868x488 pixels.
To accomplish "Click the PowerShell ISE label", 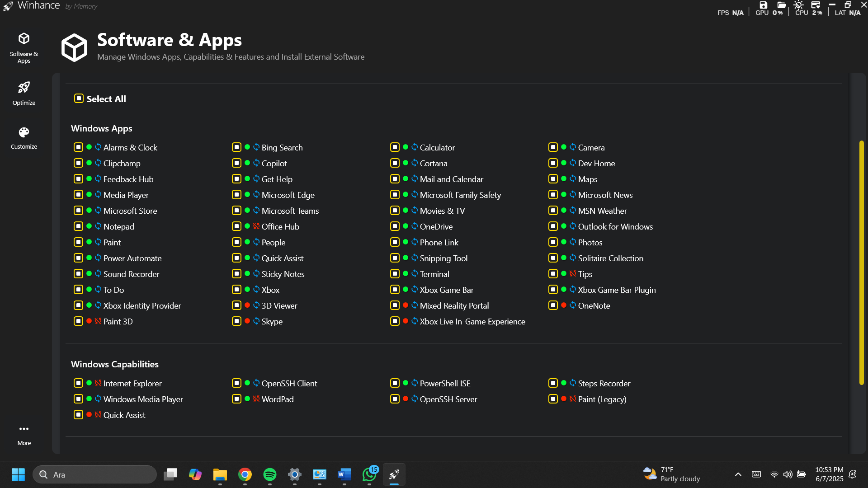I will click(x=445, y=384).
